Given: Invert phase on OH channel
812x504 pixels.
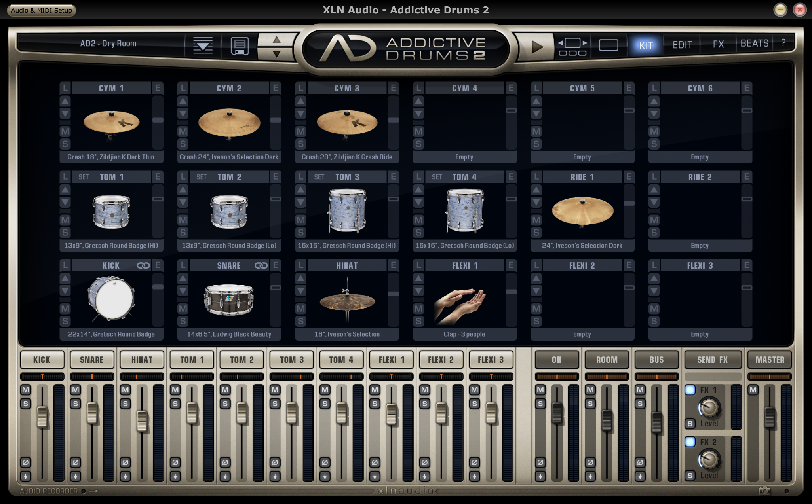Looking at the screenshot, I should (x=540, y=462).
